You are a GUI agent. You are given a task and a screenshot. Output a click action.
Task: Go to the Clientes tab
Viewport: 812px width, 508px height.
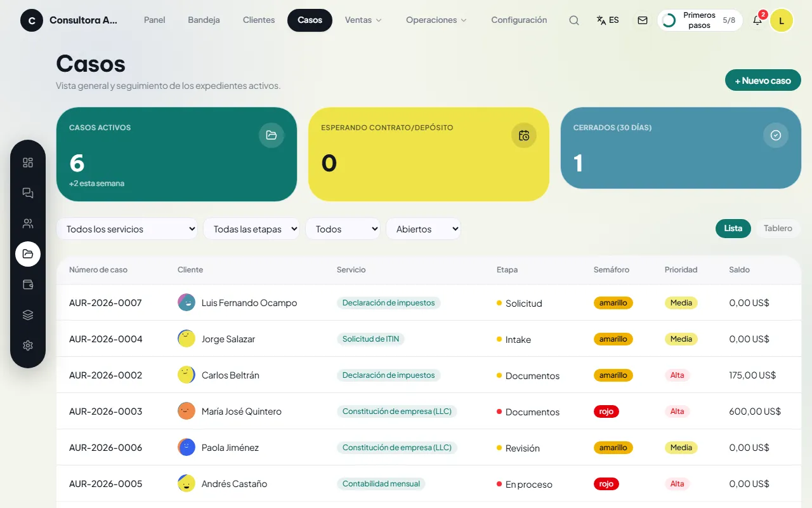tap(259, 20)
